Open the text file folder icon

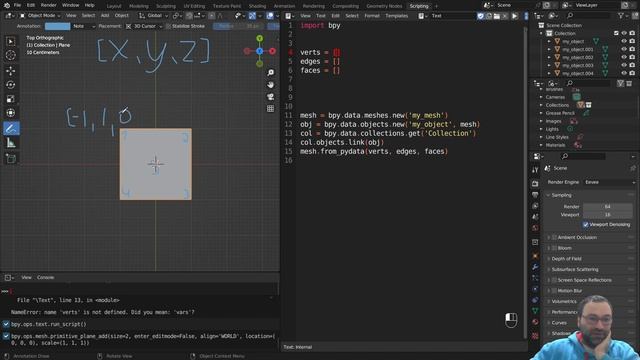[497, 16]
